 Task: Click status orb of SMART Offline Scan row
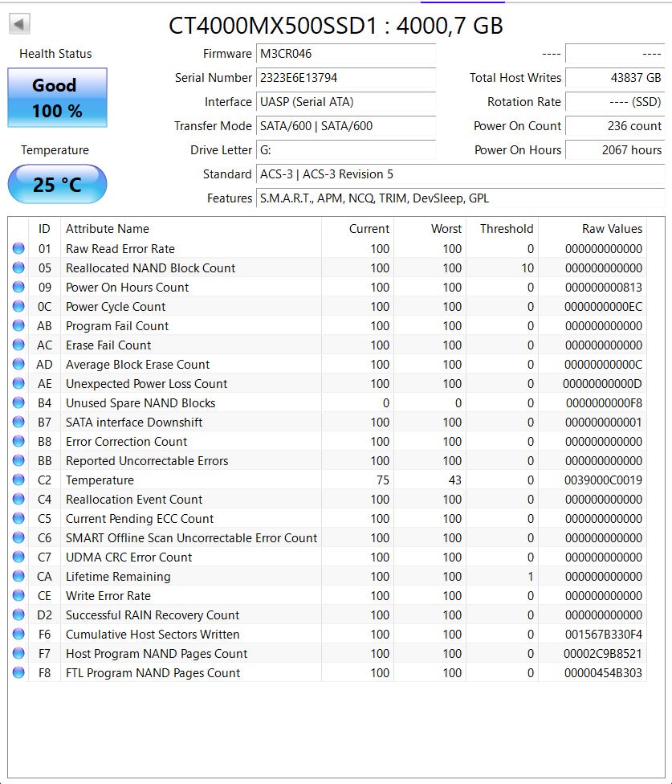click(x=18, y=537)
